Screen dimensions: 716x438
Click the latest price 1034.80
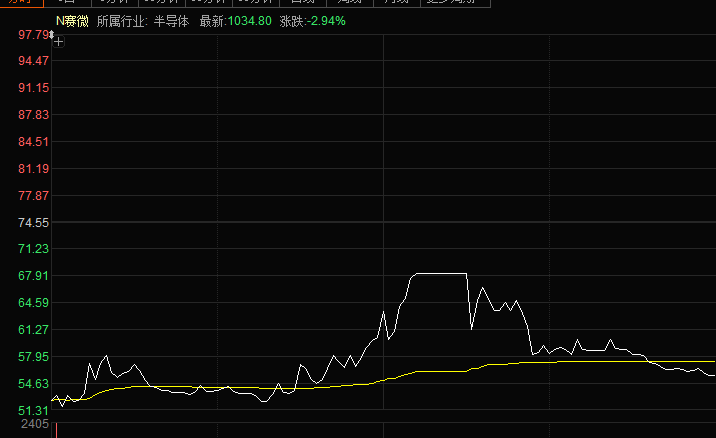(x=249, y=20)
